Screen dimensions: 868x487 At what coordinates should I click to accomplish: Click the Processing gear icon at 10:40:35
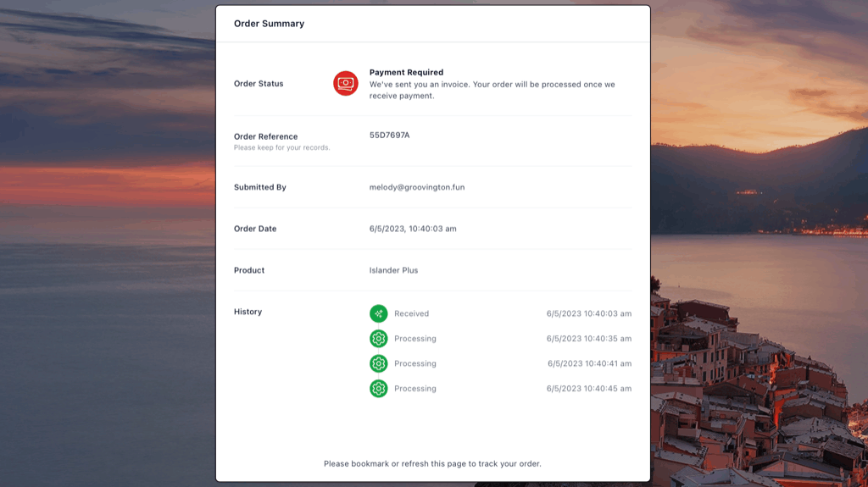coord(378,339)
